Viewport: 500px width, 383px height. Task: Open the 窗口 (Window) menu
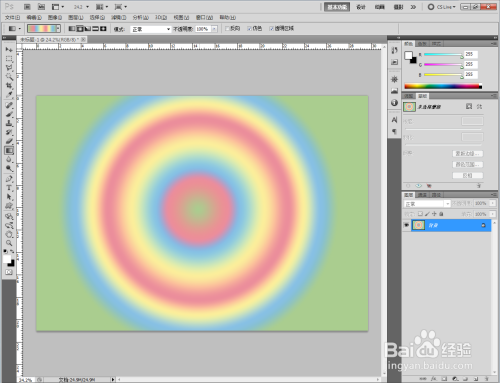point(204,17)
